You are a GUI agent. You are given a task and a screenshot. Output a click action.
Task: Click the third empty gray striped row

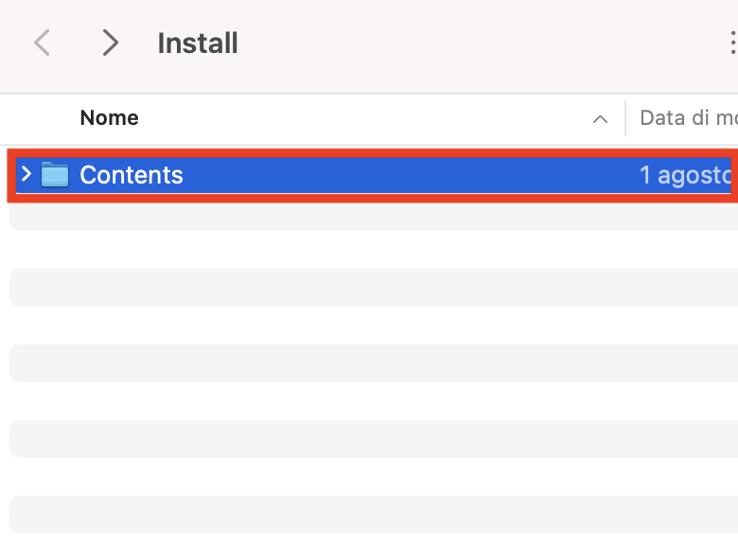pos(374,363)
